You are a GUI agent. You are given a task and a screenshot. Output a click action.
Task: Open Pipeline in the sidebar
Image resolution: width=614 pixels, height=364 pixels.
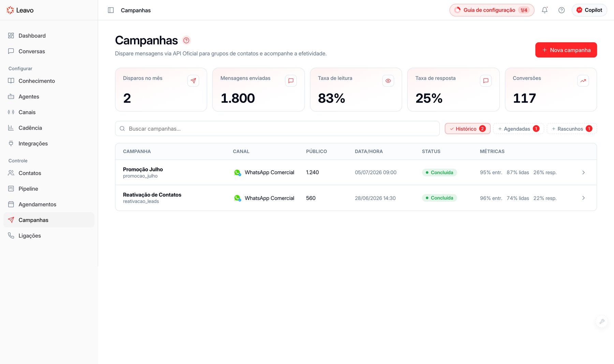click(x=49, y=189)
